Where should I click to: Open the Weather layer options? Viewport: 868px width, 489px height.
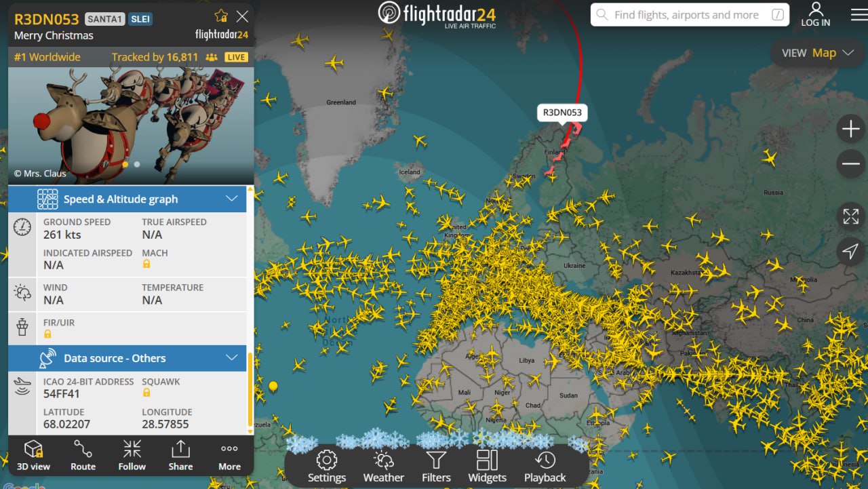[x=383, y=466]
